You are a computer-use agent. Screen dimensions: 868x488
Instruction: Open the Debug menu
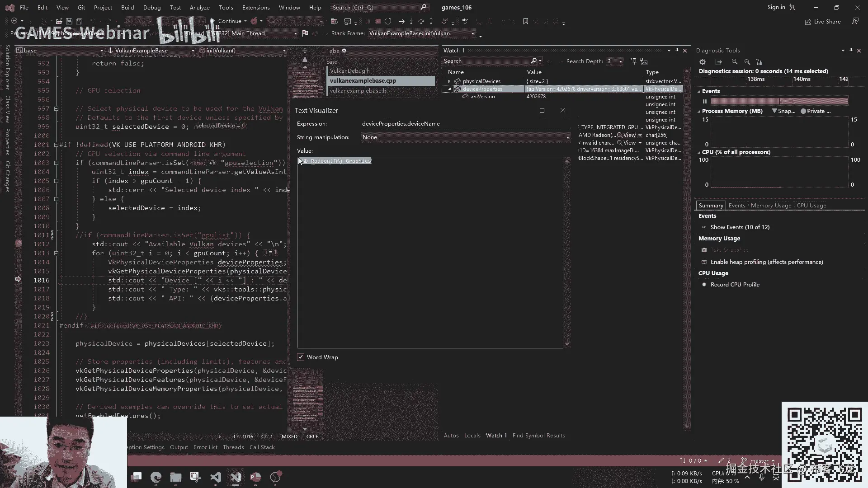coord(151,7)
